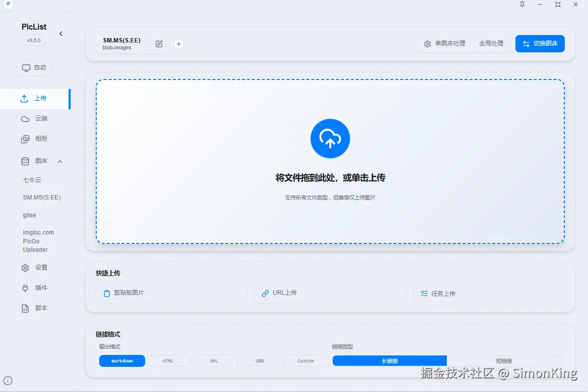The width and height of the screenshot is (588, 392).
Task: Select Imgloc.com PicGo Uploader host
Action: pos(38,241)
